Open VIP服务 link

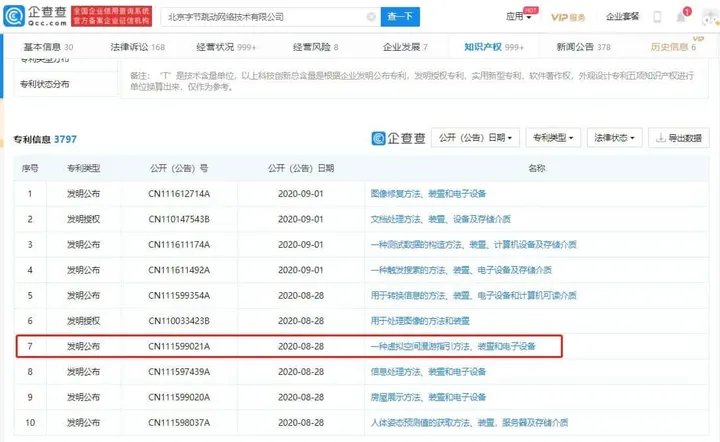tap(568, 17)
